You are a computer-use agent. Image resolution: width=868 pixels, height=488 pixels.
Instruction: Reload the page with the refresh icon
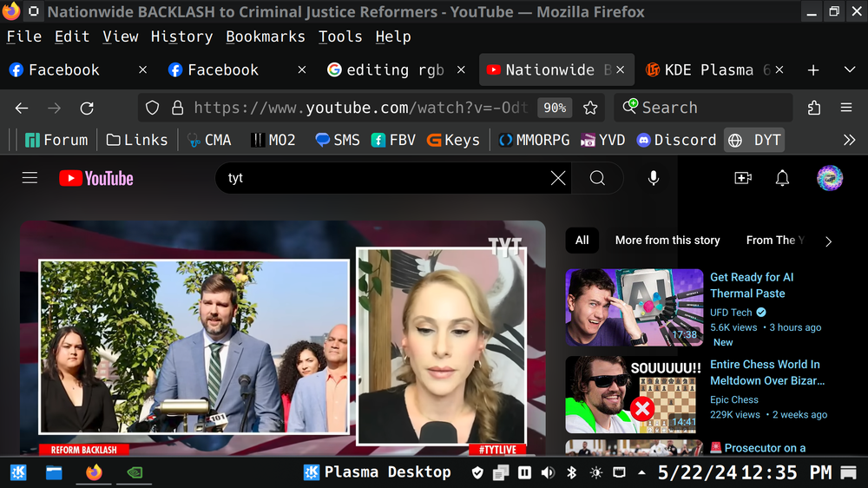87,108
